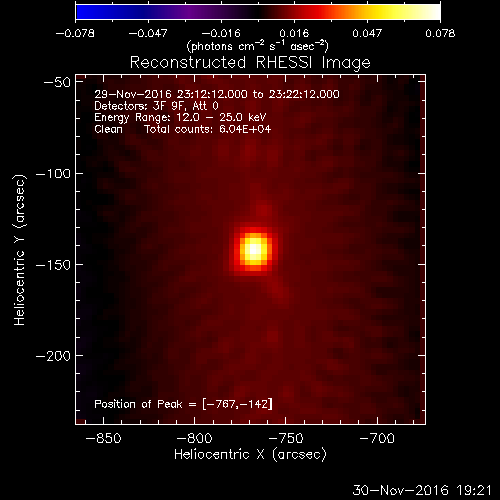Click the 'Clean Total counts: 6.04E+04' text
500x500 pixels.
point(183,129)
